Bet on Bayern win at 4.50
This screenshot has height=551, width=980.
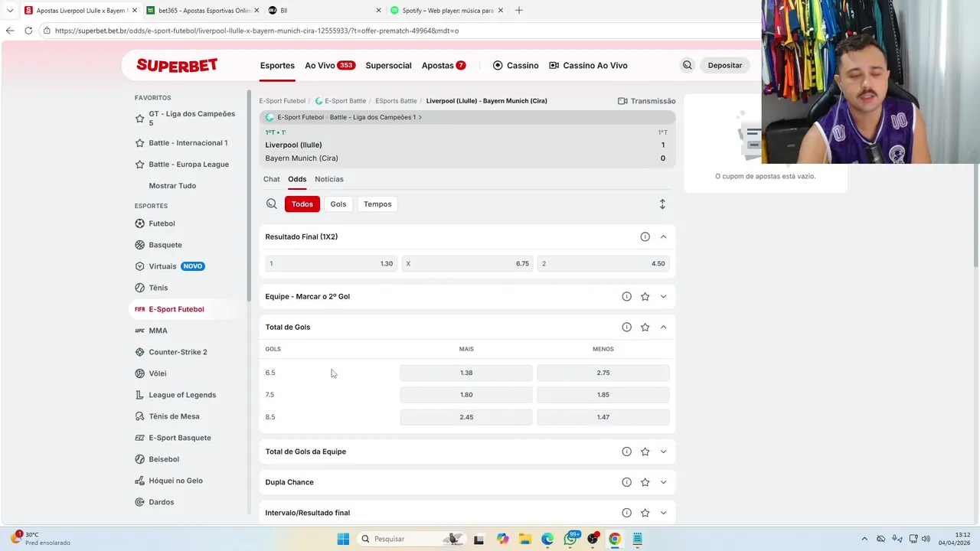[x=603, y=263]
